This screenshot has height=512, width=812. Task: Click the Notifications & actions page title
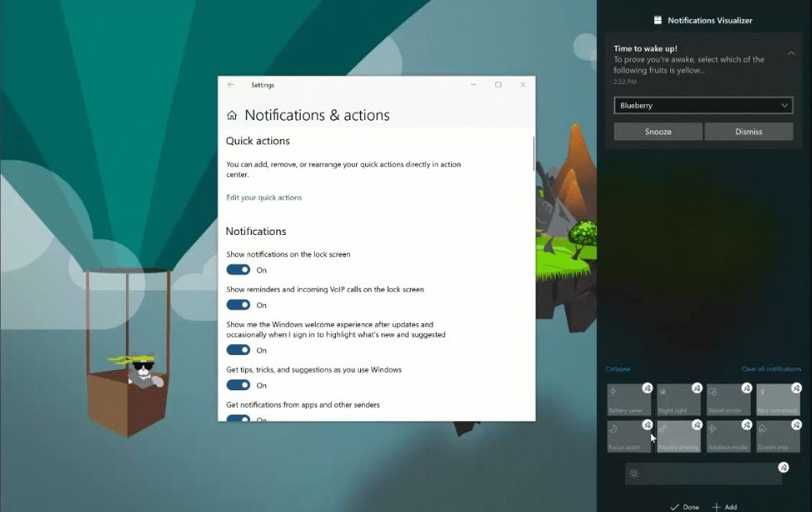(x=317, y=115)
